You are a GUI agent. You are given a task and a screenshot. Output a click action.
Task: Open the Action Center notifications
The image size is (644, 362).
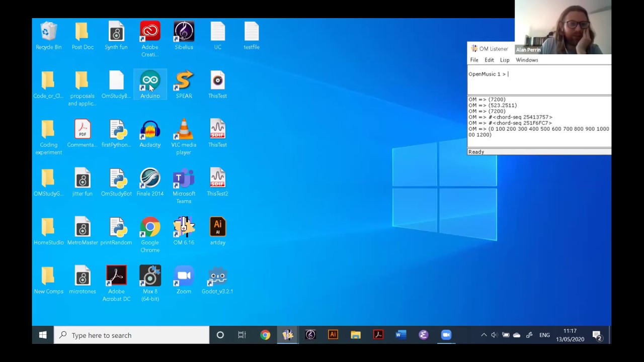(597, 335)
